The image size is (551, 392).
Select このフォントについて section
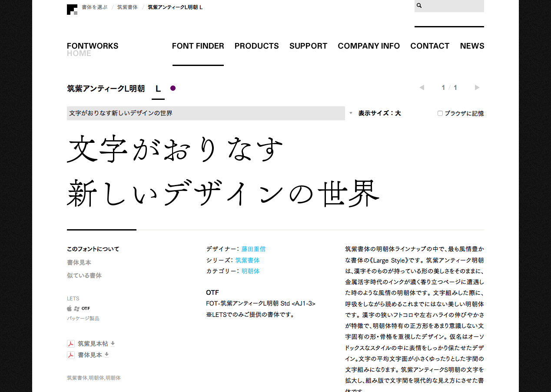93,249
